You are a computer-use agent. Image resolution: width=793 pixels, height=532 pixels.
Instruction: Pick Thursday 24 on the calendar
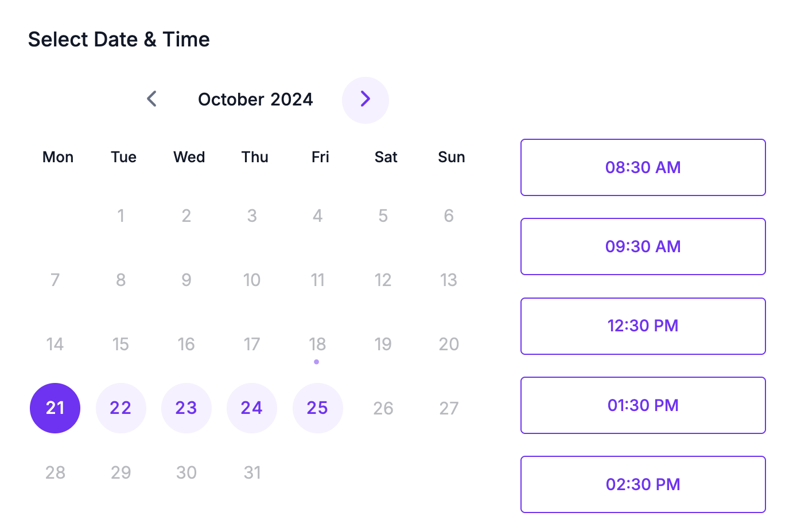252,408
